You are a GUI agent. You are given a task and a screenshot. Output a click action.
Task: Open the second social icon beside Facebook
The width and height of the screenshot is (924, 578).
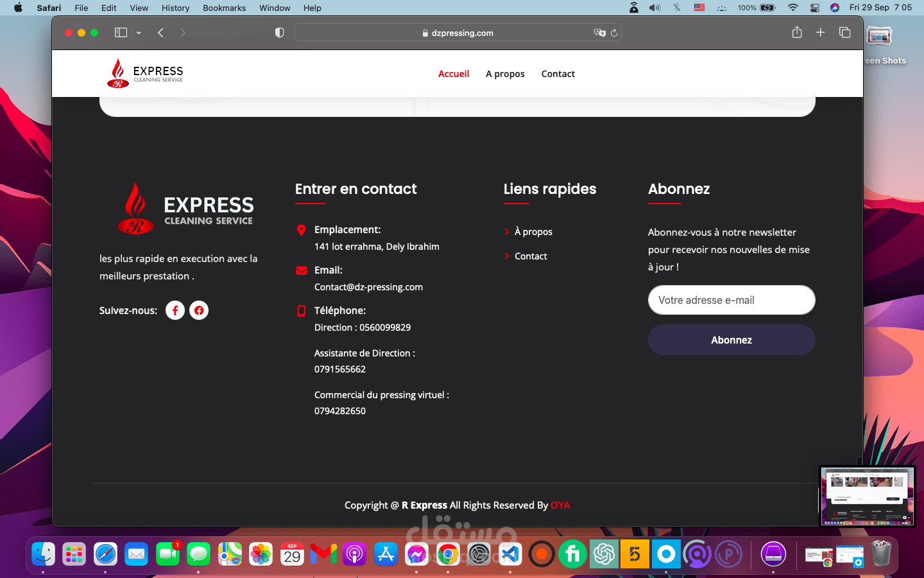point(199,310)
